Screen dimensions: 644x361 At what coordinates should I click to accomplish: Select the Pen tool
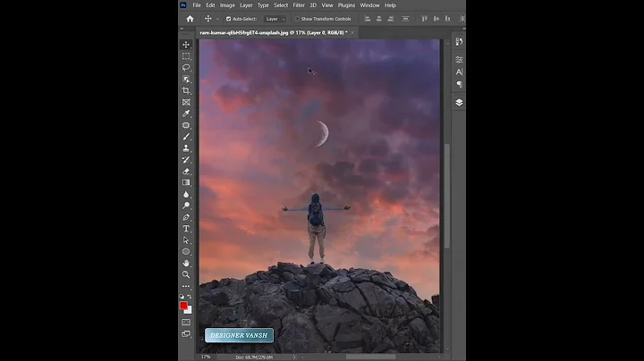coord(186,217)
